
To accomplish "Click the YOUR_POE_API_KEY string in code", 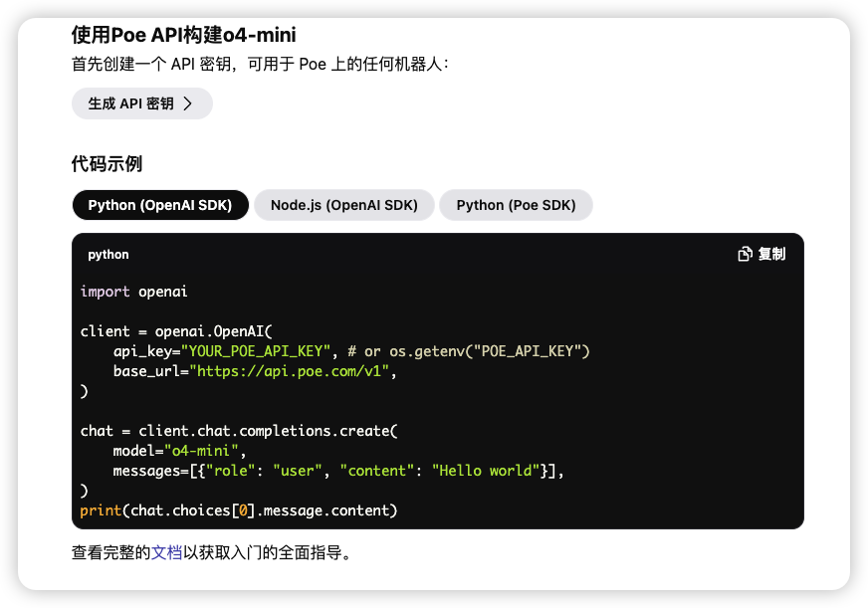I will 256,351.
